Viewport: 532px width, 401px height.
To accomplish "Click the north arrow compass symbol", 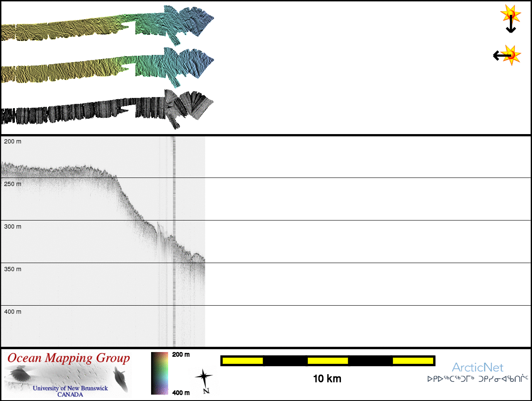I will click(x=204, y=378).
